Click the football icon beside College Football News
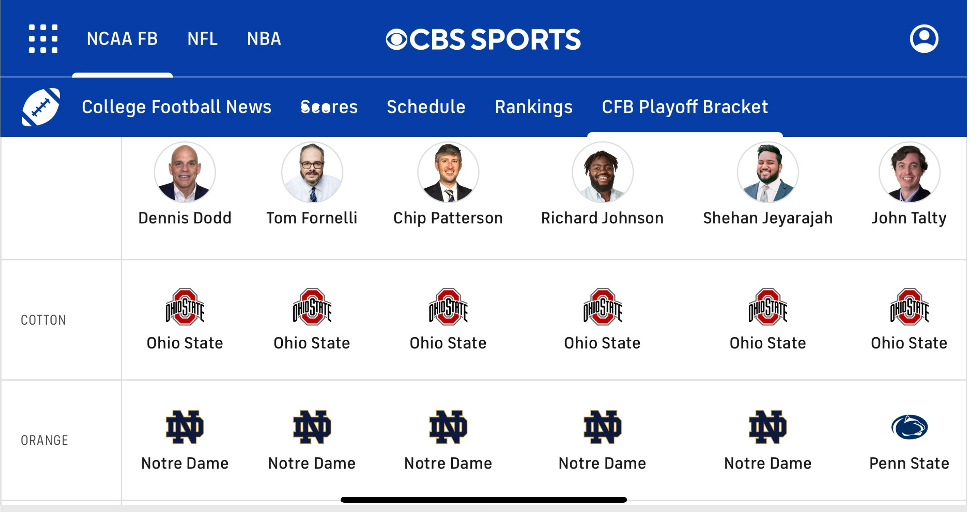980x512 pixels. pos(41,107)
